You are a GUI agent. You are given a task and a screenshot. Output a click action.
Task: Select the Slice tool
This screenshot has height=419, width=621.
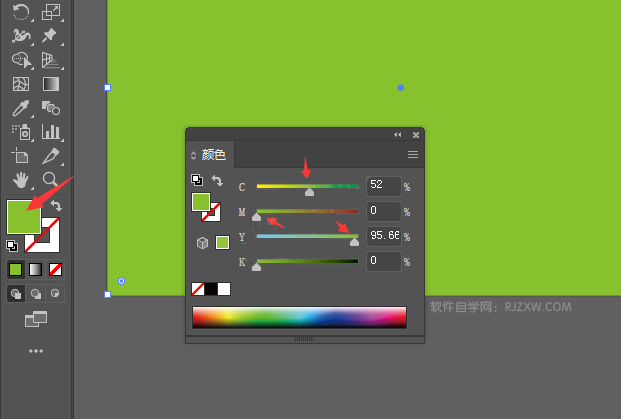pyautogui.click(x=51, y=156)
